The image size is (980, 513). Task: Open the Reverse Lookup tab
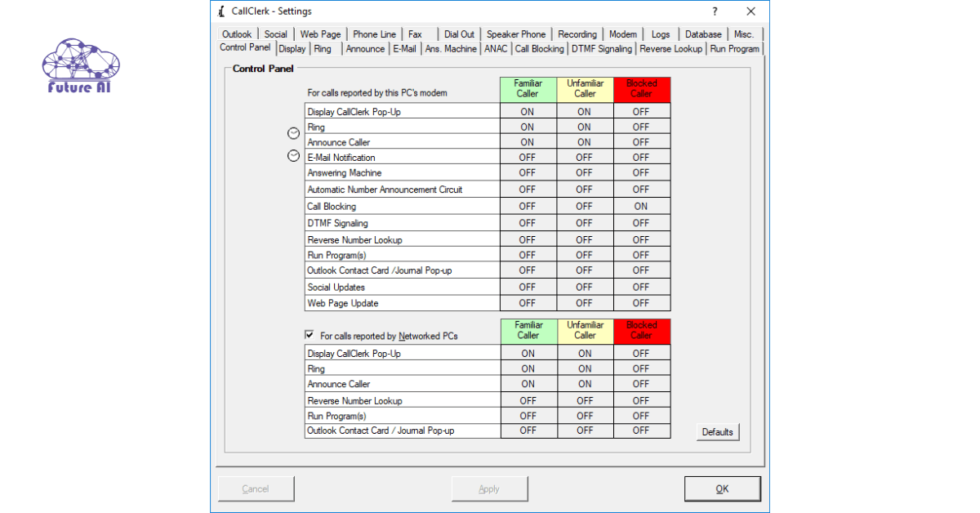pos(670,49)
